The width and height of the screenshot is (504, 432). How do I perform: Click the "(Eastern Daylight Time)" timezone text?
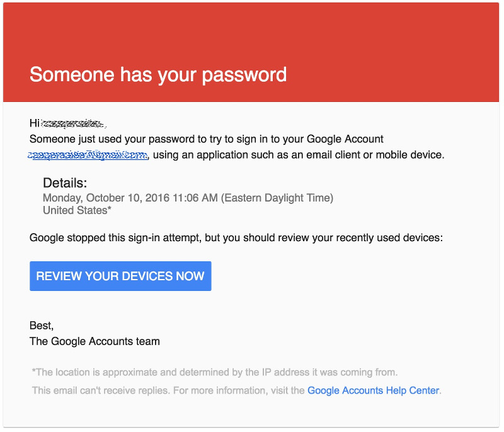pyautogui.click(x=277, y=198)
